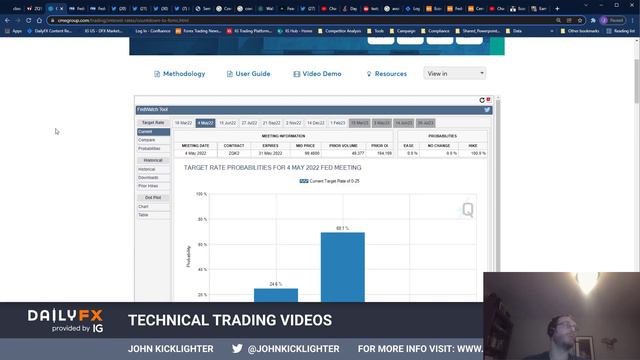Go to the browser home page icon
Image resolution: width=640 pixels, height=360 pixels.
tap(39, 20)
